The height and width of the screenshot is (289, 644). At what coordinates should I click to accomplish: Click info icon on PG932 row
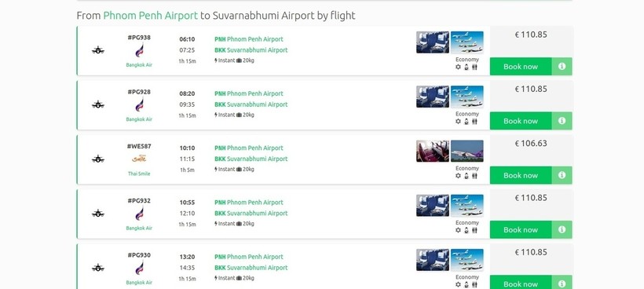point(562,230)
